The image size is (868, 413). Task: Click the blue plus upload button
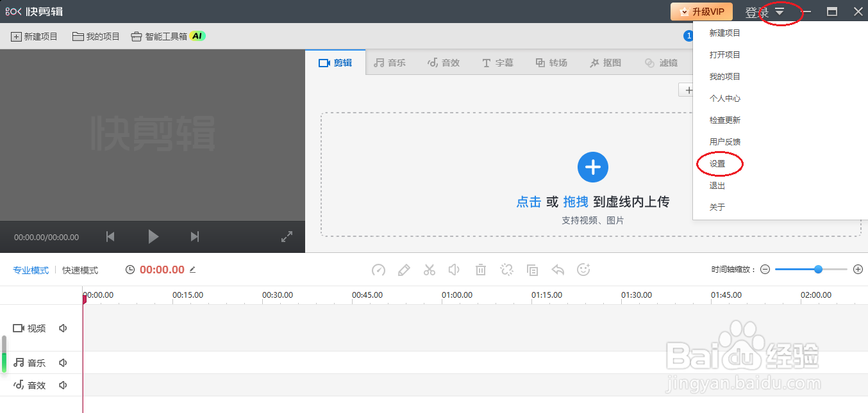coord(593,168)
